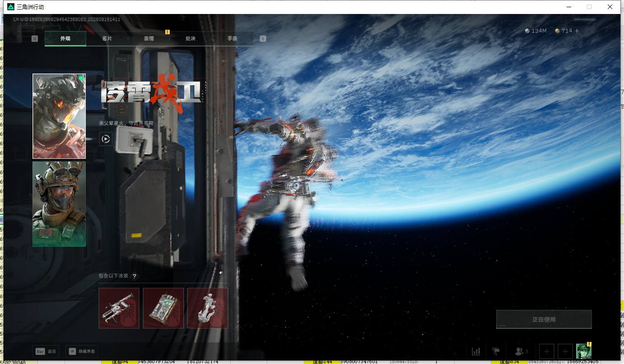Go to the 处决 tab
624x364 pixels.
coord(191,39)
